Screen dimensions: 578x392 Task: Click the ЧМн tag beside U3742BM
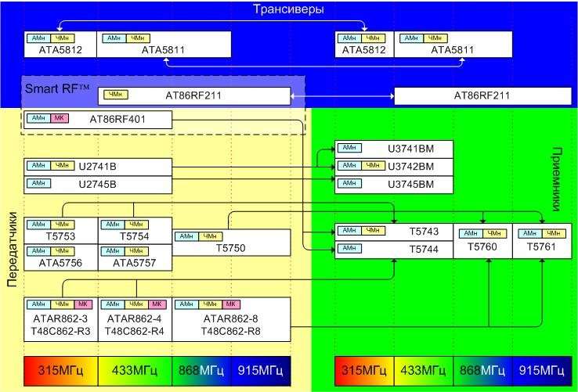[x=374, y=165]
